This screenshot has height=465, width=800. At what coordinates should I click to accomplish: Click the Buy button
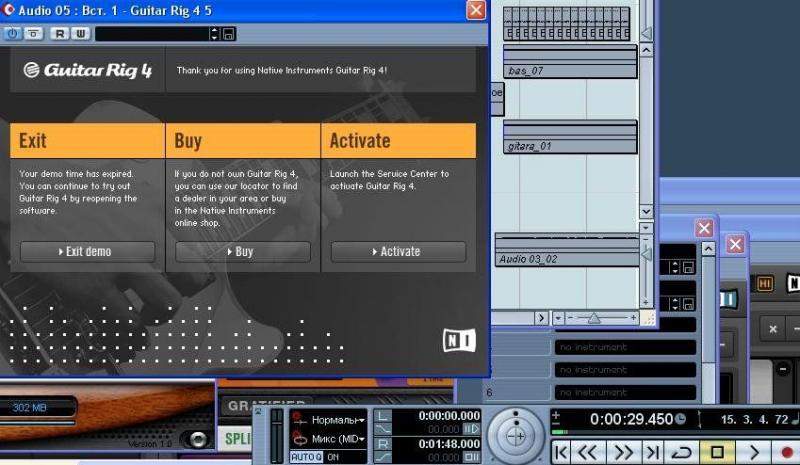click(243, 252)
